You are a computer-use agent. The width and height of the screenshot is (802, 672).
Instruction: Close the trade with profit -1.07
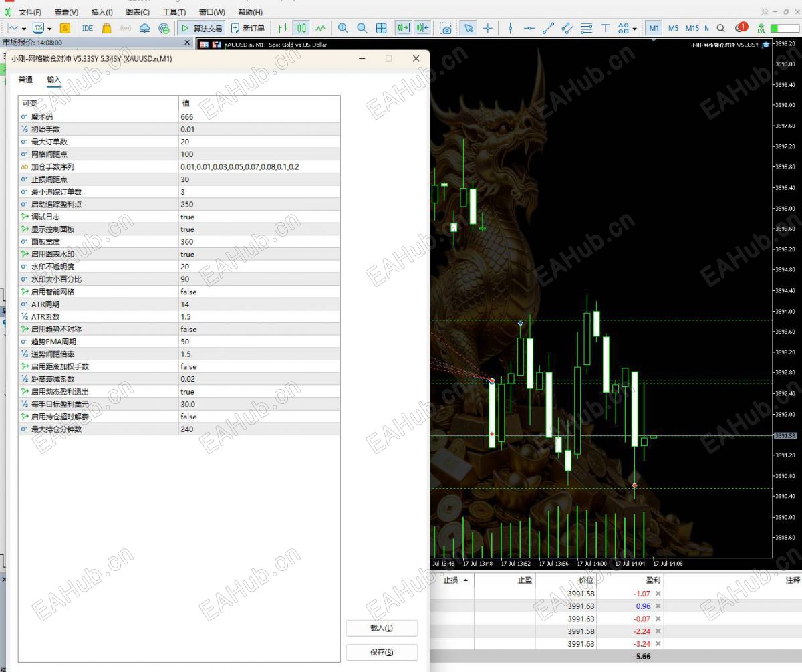pos(658,594)
